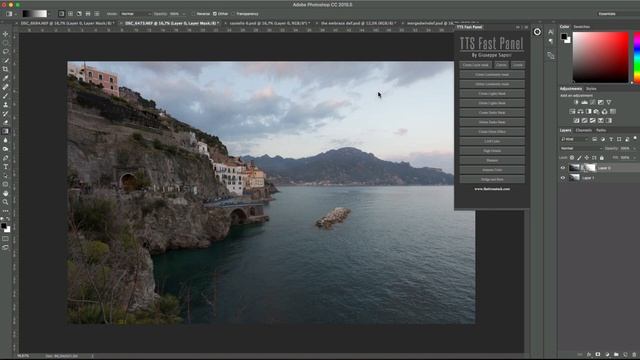Hide Layer 0 with its eye icon
The height and width of the screenshot is (360, 640).
click(x=563, y=168)
